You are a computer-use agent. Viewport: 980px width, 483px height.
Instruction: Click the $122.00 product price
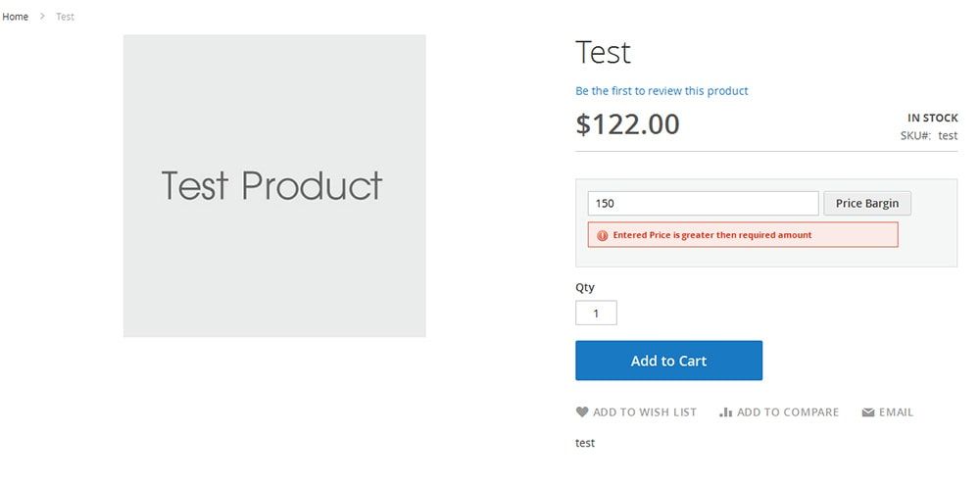click(627, 124)
